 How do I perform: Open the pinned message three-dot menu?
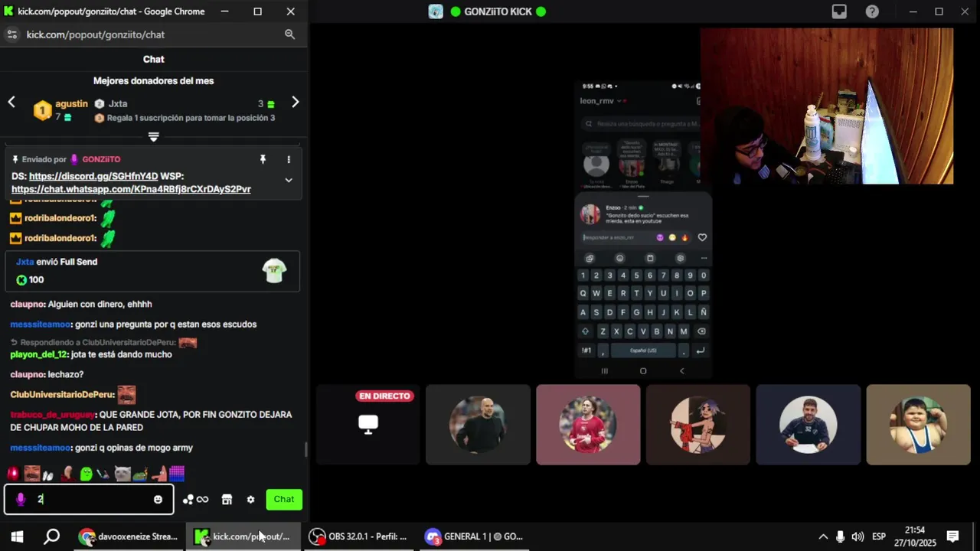(289, 159)
